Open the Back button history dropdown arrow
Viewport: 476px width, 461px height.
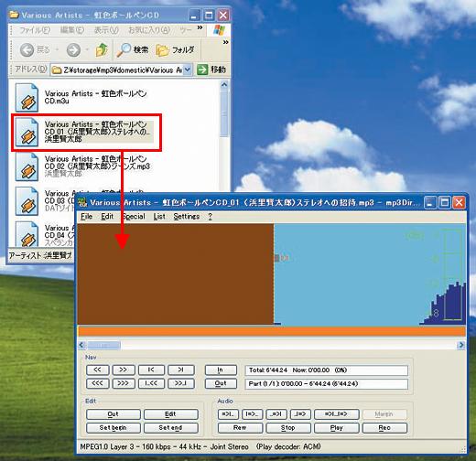tap(57, 49)
